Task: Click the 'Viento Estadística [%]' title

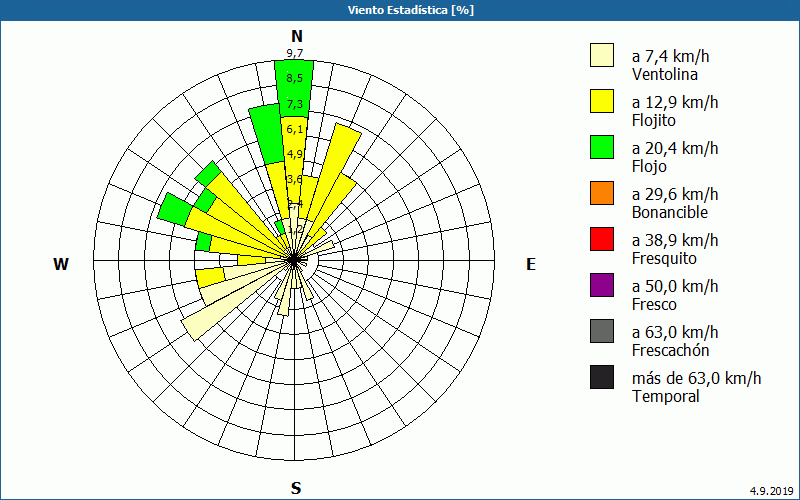Action: click(411, 10)
